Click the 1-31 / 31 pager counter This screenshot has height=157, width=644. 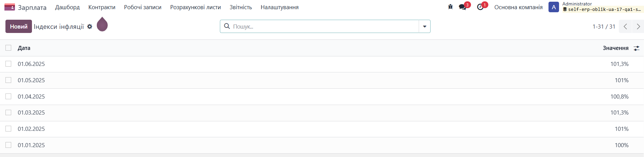[604, 27]
